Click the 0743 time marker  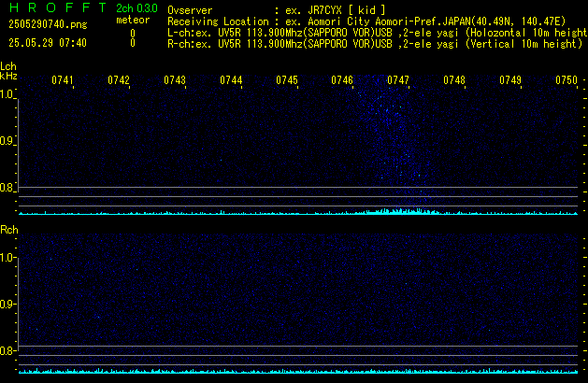coord(175,80)
